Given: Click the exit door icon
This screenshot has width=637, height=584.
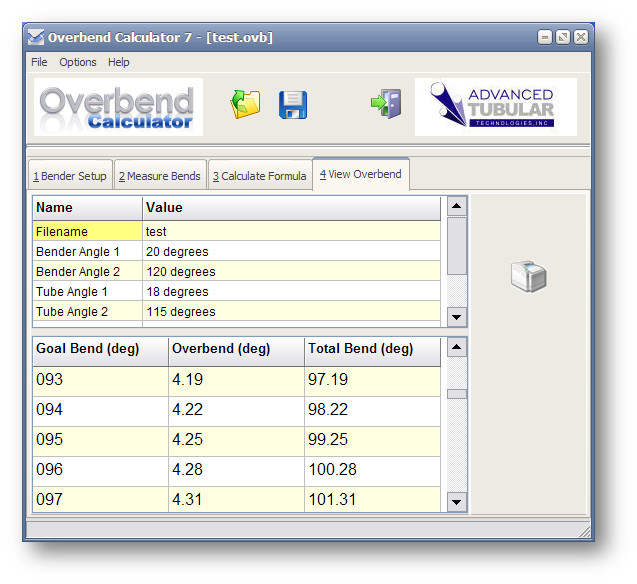Looking at the screenshot, I should point(386,104).
